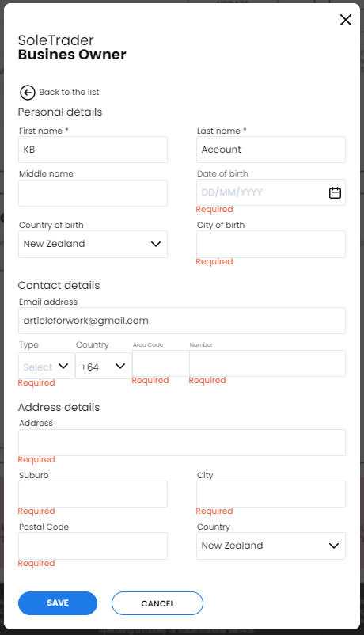
Task: Open the +64 country code dropdown
Action: click(104, 366)
